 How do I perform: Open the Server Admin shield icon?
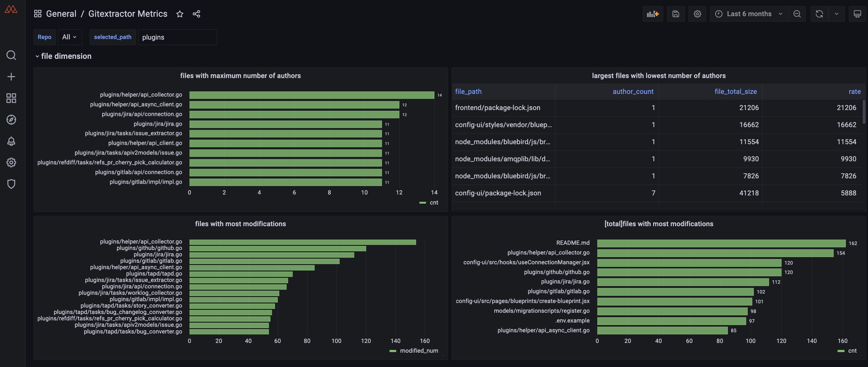[11, 184]
